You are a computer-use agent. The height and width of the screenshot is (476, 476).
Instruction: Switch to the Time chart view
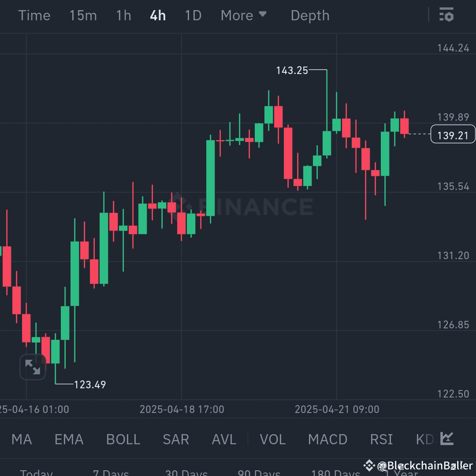point(34,15)
